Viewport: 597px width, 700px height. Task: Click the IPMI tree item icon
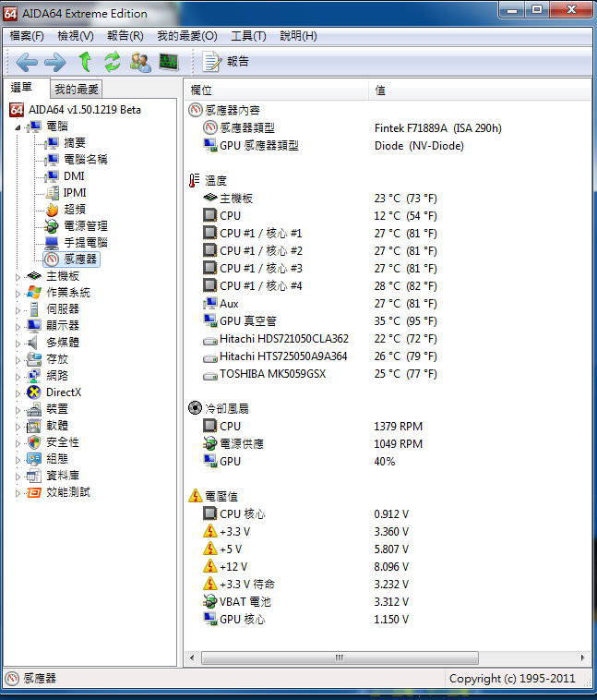click(52, 193)
